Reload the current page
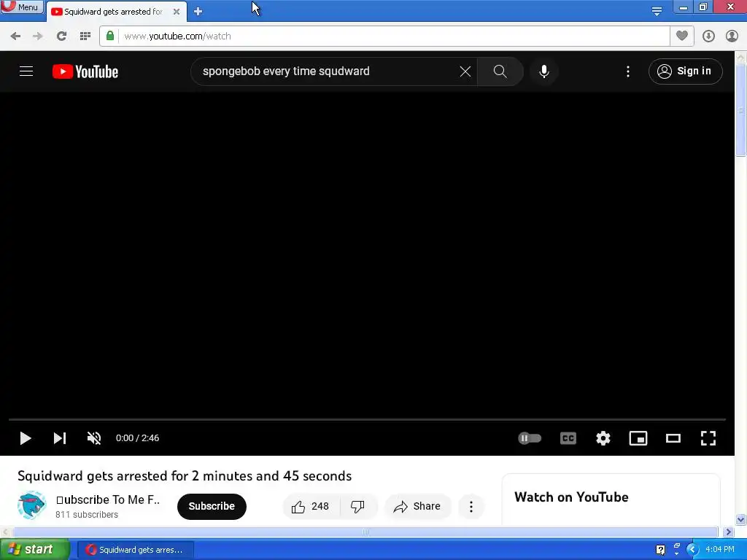 point(61,36)
